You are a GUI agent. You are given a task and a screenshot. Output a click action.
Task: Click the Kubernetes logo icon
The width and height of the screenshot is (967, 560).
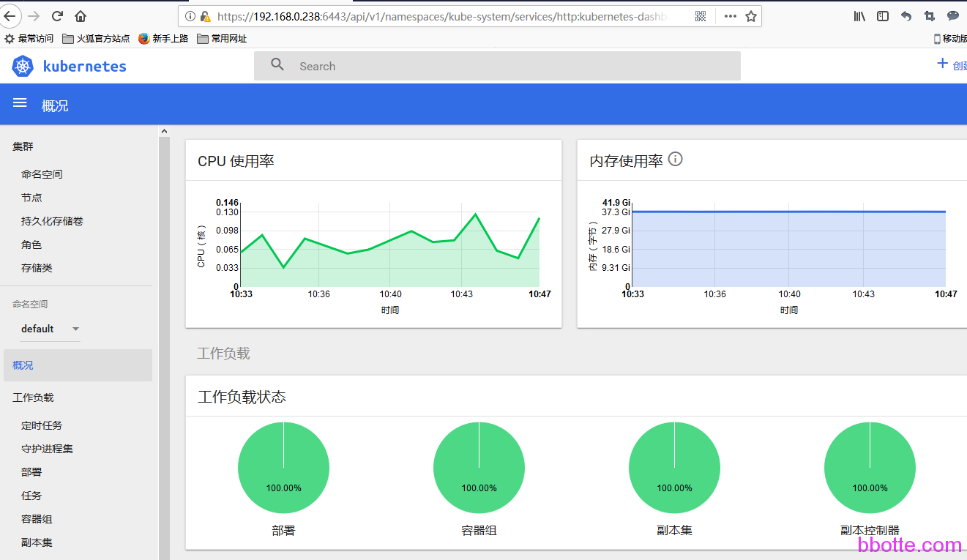point(23,67)
